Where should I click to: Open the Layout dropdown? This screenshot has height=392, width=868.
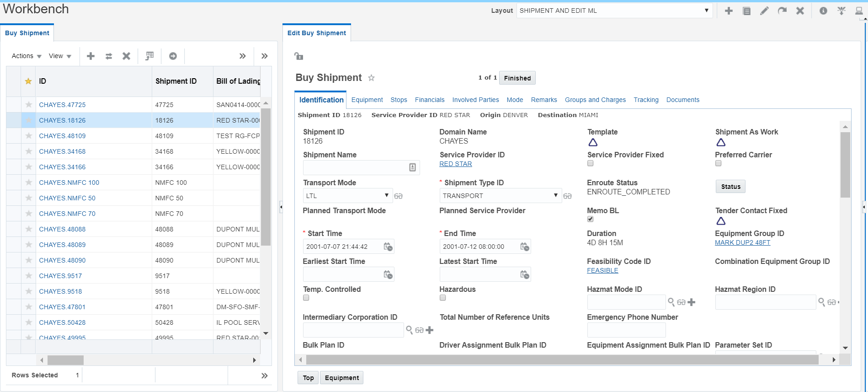coord(614,11)
